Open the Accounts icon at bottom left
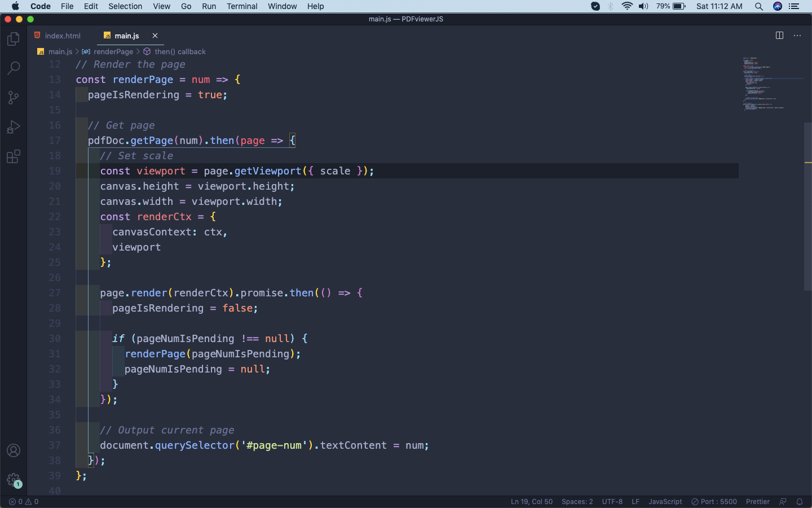812x508 pixels. coord(14,450)
